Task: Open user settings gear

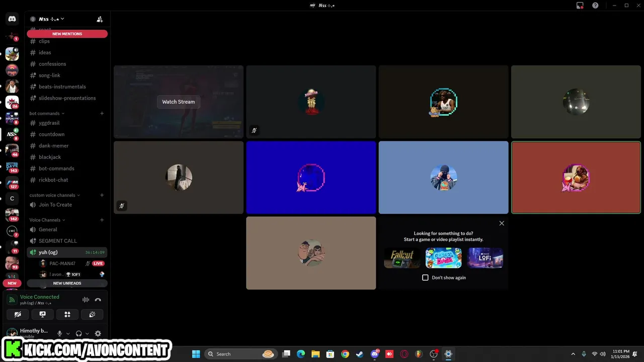Action: (98, 333)
